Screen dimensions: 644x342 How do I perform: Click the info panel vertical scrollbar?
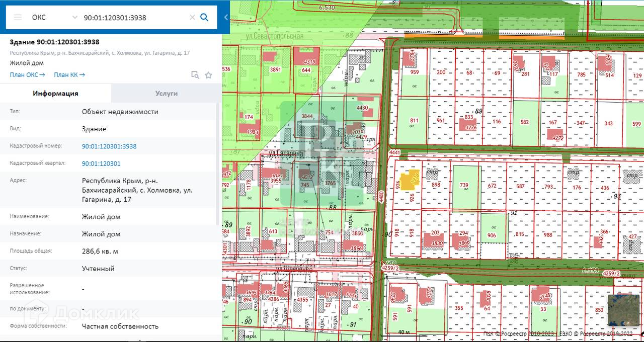[x=219, y=166]
